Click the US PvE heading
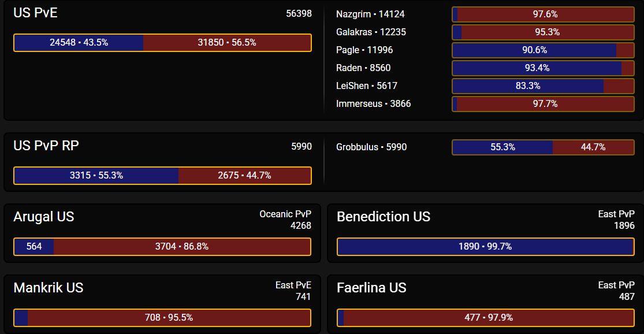The height and width of the screenshot is (334, 644). pos(35,13)
